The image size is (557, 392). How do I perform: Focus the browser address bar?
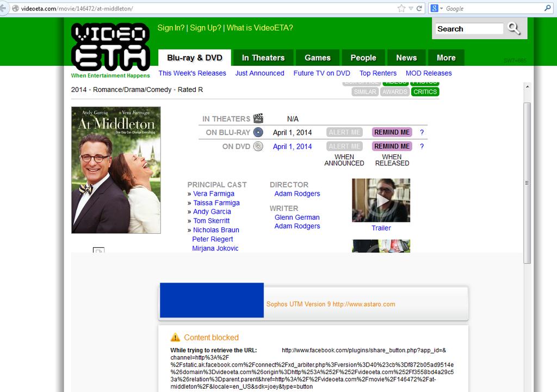point(208,9)
